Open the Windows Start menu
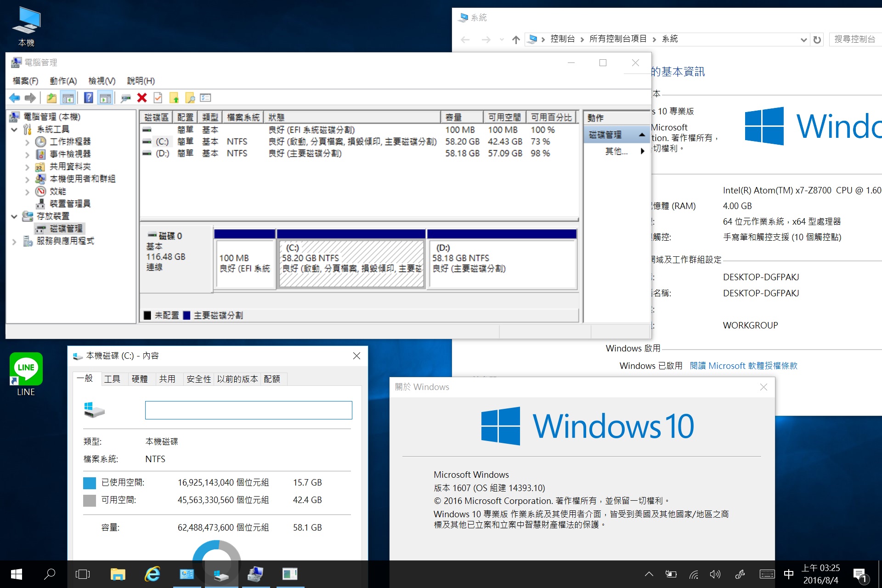Image resolution: width=882 pixels, height=588 pixels. [x=17, y=574]
